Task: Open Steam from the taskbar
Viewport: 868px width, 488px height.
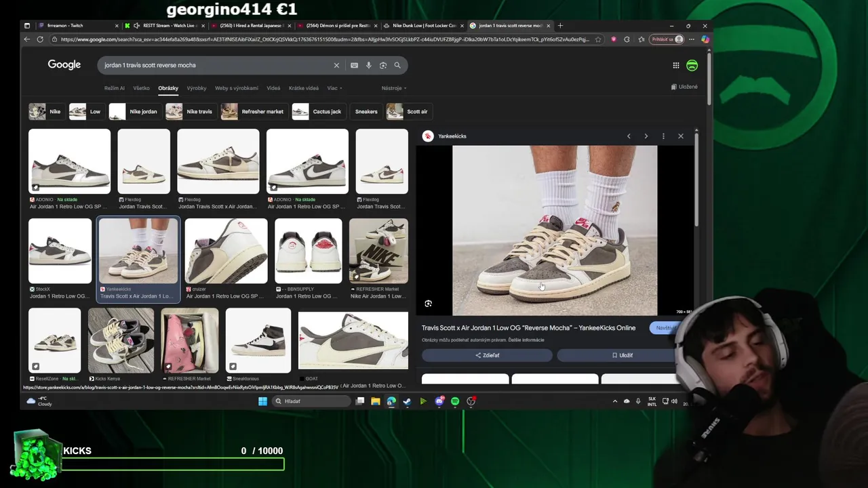Action: (x=407, y=401)
